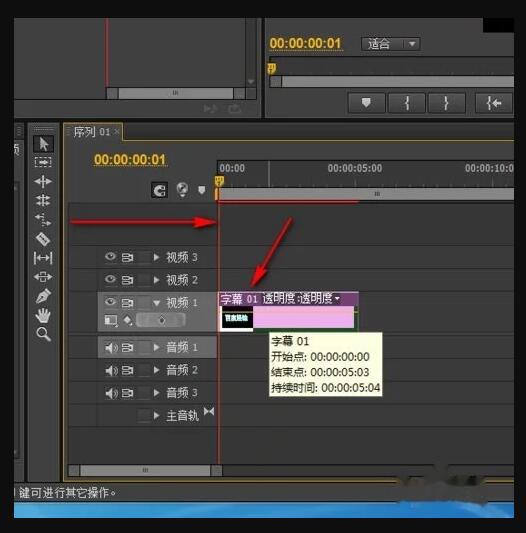Screen dimensions: 526x533
Task: Toggle sync lock on 音频 1 track
Action: click(x=128, y=348)
